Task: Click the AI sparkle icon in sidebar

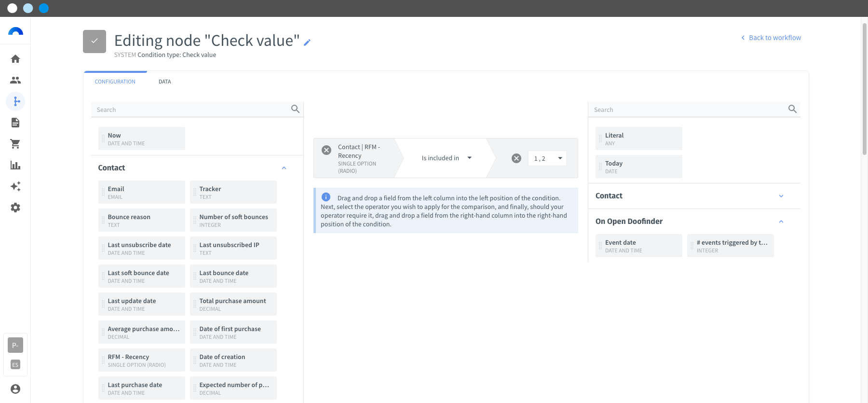Action: (15, 186)
